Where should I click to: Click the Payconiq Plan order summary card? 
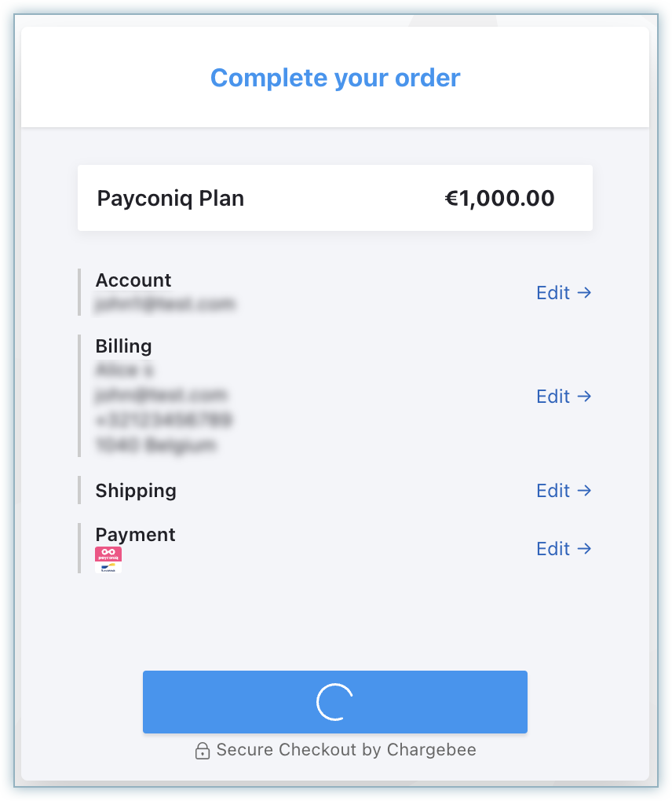pyautogui.click(x=334, y=198)
